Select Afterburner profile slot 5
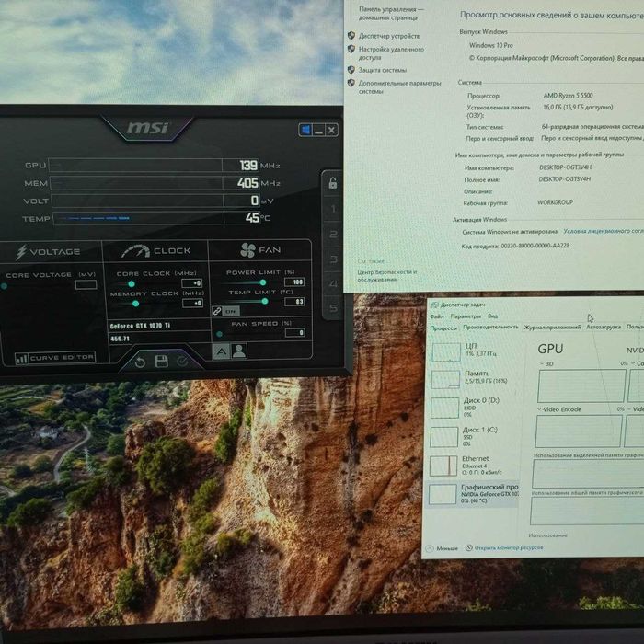Viewport: 644px width, 644px height. tap(333, 307)
